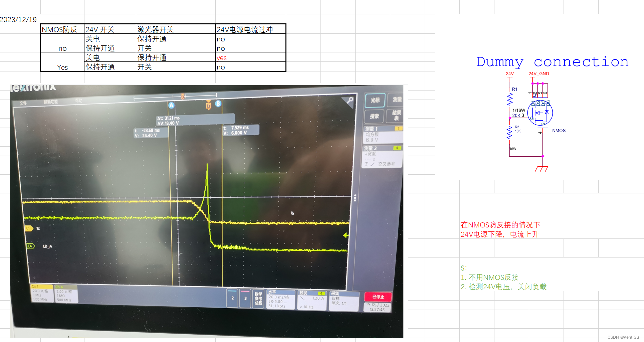Viewport: 644px width, 342px height.
Task: Select the 激光器开关 header cell
Action: click(176, 29)
